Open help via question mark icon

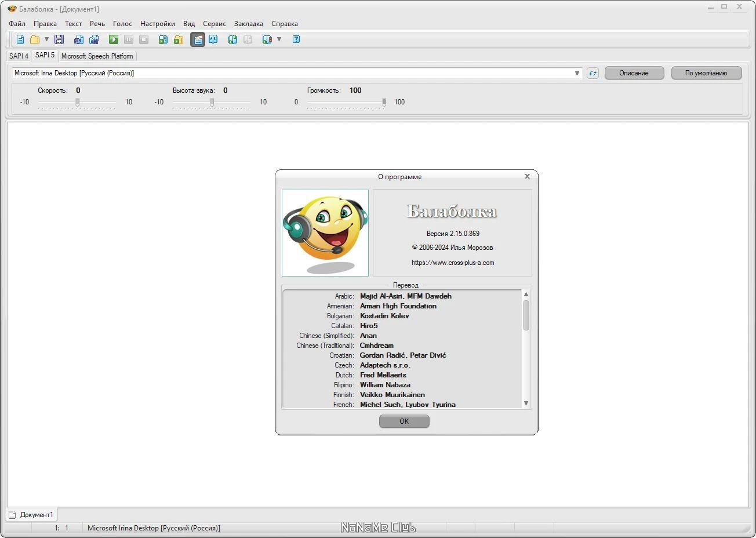click(296, 39)
